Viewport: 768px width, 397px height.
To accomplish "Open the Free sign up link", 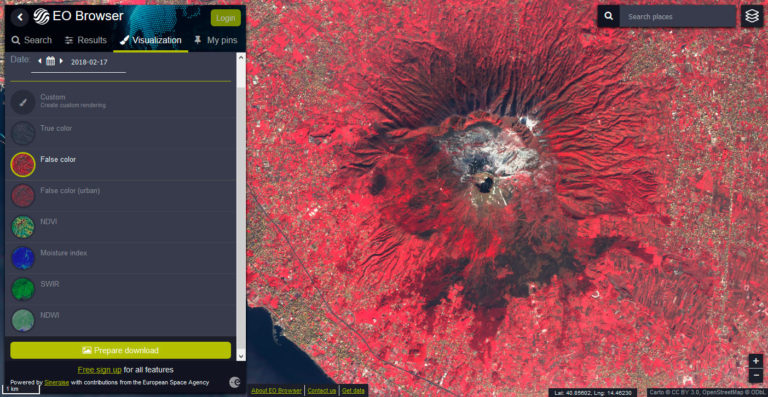I will [99, 370].
